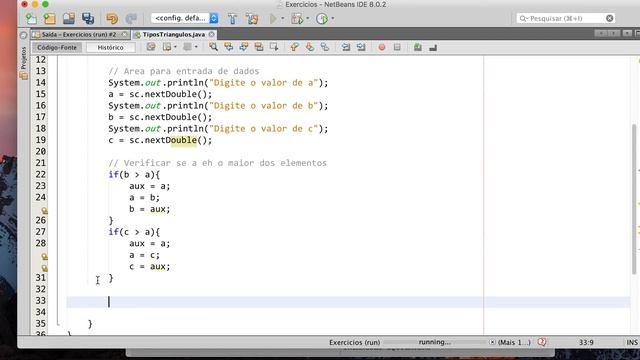Switch to Código-Fonte view
This screenshot has height=360, width=640.
pos(57,47)
